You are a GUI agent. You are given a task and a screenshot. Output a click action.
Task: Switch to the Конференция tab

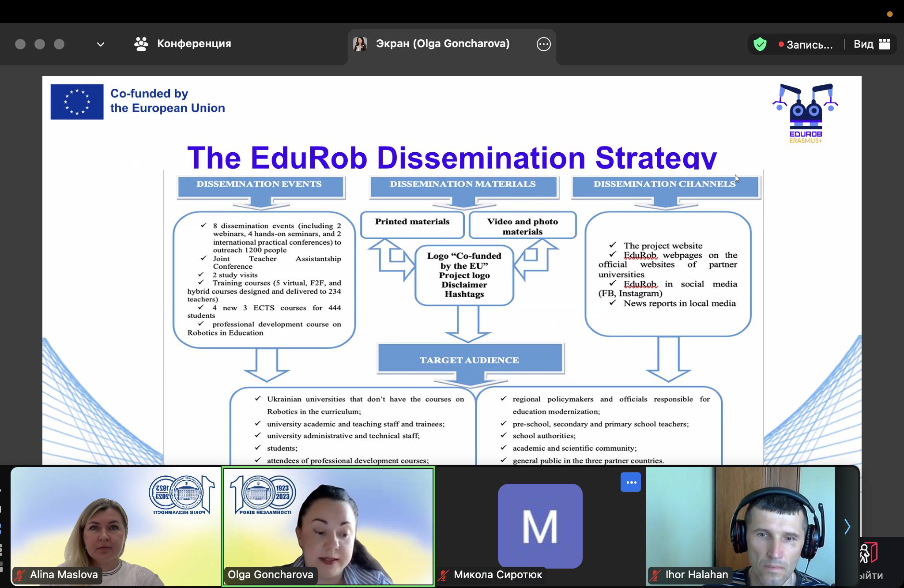click(194, 44)
